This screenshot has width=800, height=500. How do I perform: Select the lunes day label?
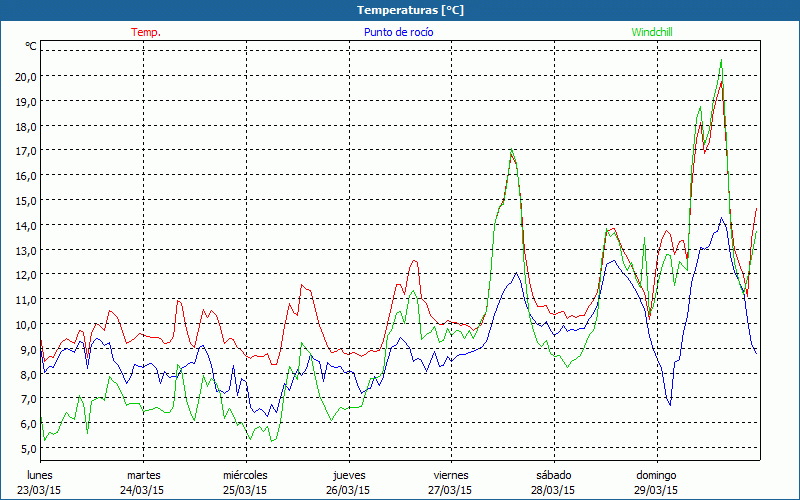tap(40, 475)
